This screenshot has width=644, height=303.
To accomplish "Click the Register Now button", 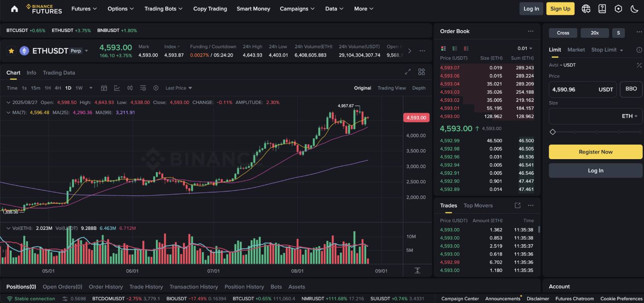I will tap(595, 152).
